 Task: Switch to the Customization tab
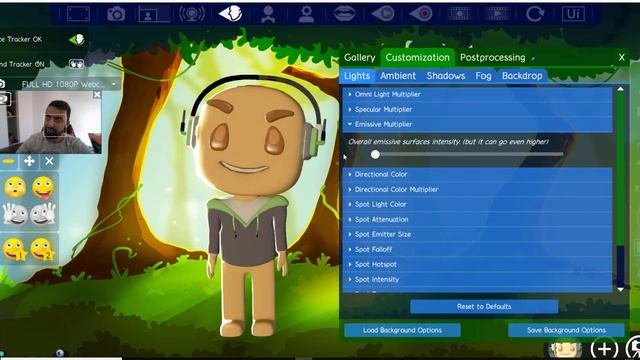point(418,58)
